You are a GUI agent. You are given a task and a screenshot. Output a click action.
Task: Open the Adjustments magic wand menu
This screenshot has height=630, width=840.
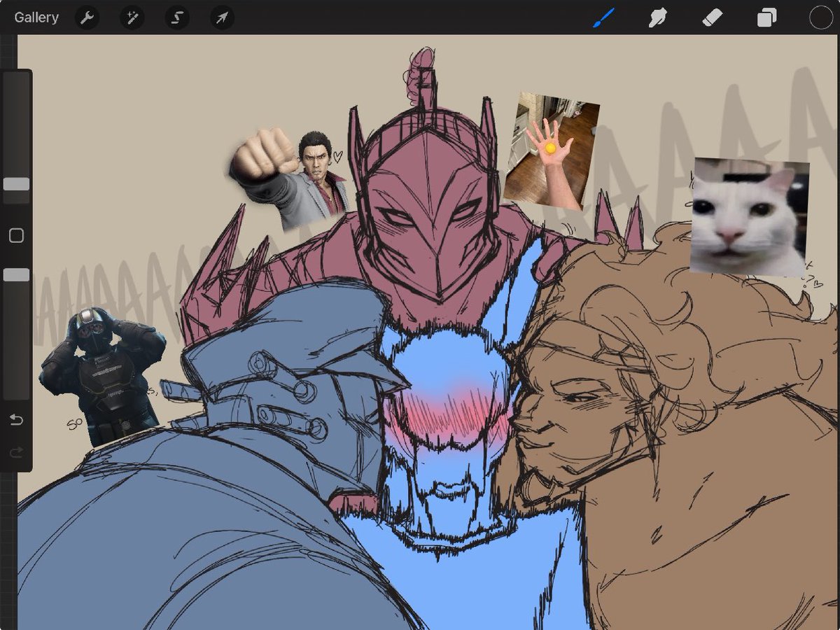[x=132, y=17]
